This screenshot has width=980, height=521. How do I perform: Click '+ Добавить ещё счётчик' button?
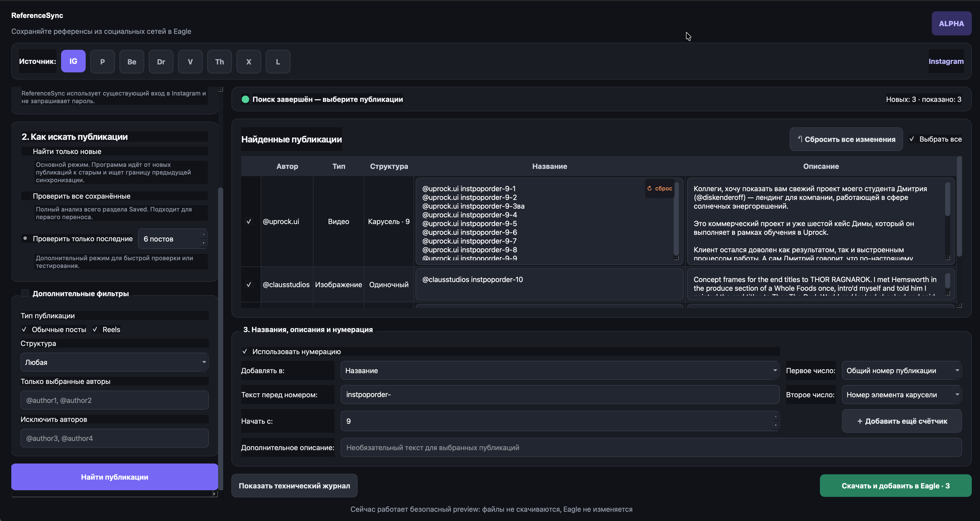coord(902,421)
